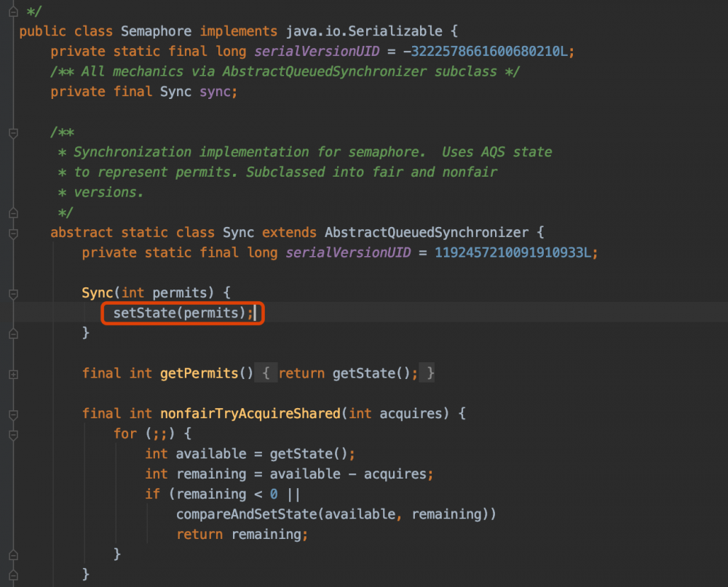Click 'available' variable declaration
This screenshot has width=728, height=587.
click(211, 453)
